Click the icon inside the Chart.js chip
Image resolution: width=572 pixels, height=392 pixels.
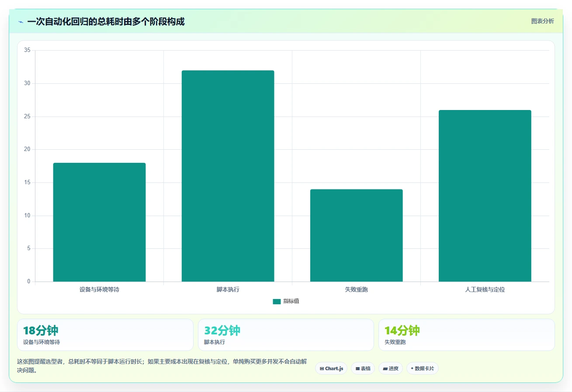(322, 369)
